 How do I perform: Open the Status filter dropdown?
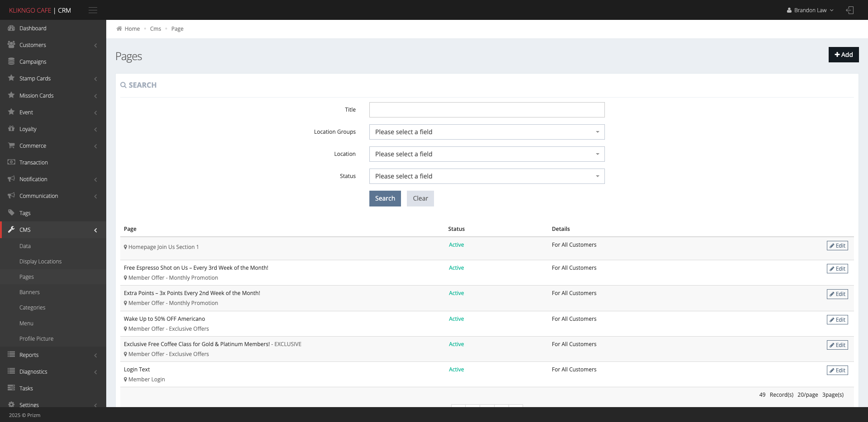(487, 176)
